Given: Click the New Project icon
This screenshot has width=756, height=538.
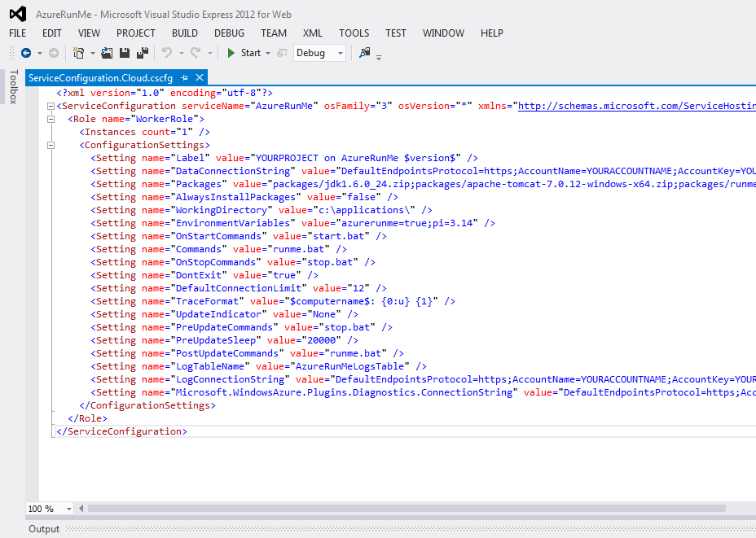Looking at the screenshot, I should coord(78,53).
